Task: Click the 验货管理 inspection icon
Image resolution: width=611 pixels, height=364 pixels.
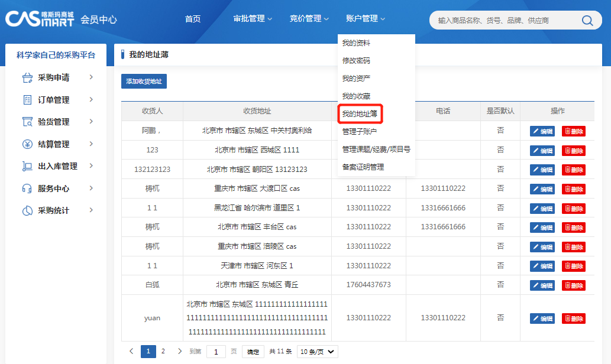Action: (27, 122)
